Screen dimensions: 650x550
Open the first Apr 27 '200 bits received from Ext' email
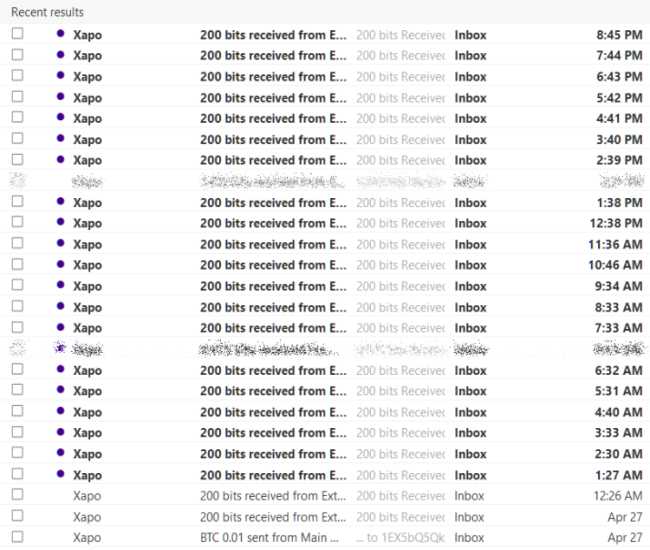point(273,517)
